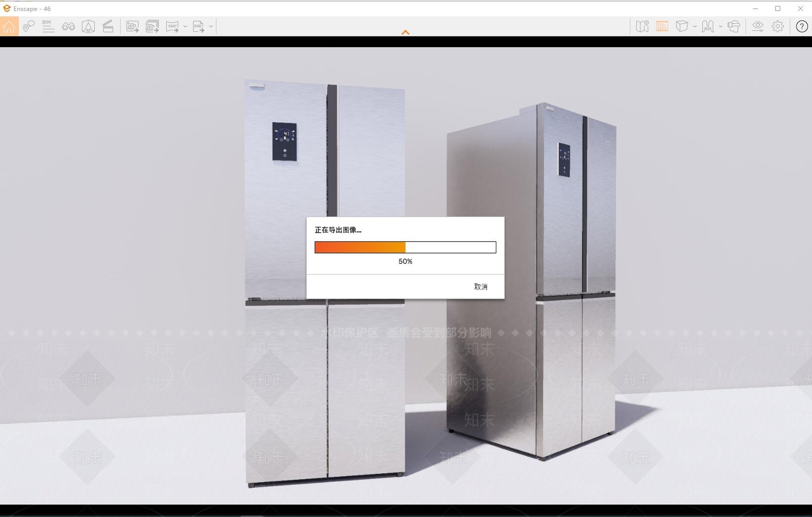Click the single screenshot export icon
Screen dimensions: 812x517
pos(132,26)
